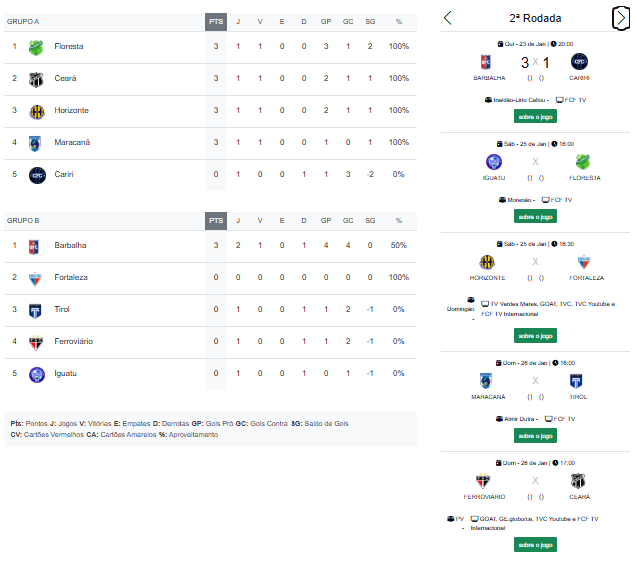The width and height of the screenshot is (637, 570).
Task: Click the Tirol crest in Grupo B table
Action: click(x=35, y=311)
